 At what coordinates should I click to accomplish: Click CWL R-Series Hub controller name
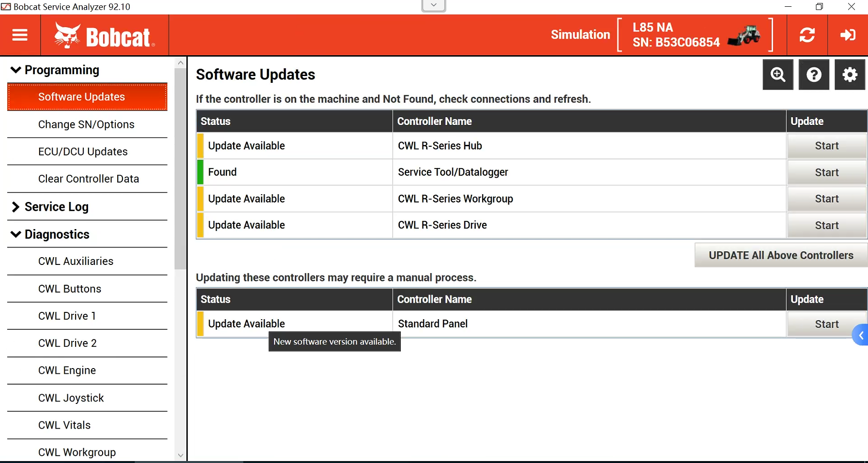tap(440, 146)
